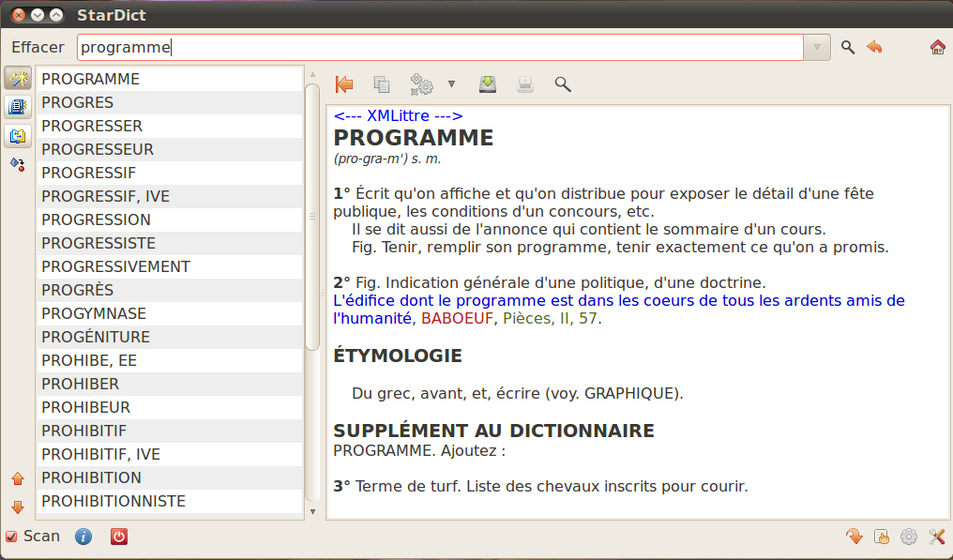
Task: Click the word list vertical scrollbar
Action: tap(312, 216)
